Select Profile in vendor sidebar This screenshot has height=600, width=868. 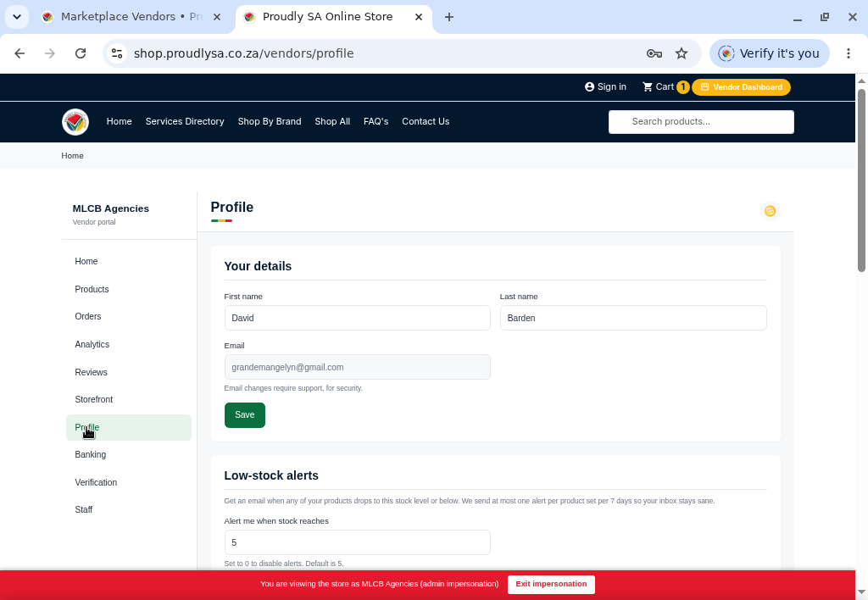pyautogui.click(x=129, y=427)
